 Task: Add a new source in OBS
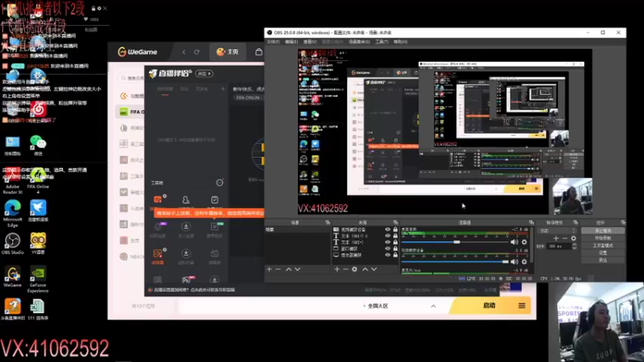[x=337, y=269]
